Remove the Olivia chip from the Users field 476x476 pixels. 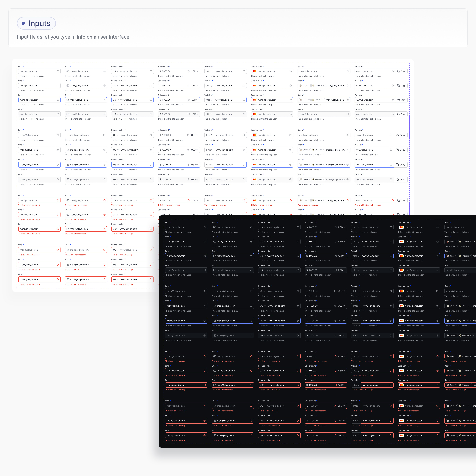point(309,86)
